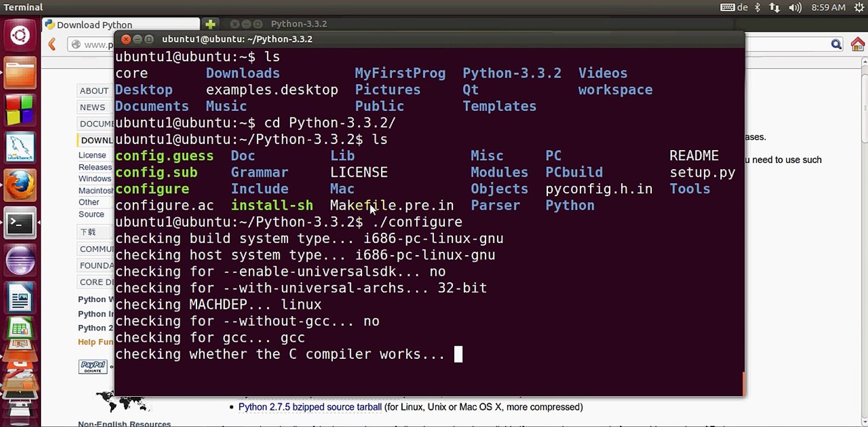
Task: Launch the red, green and yellow blocks dock app
Action: coord(20,110)
